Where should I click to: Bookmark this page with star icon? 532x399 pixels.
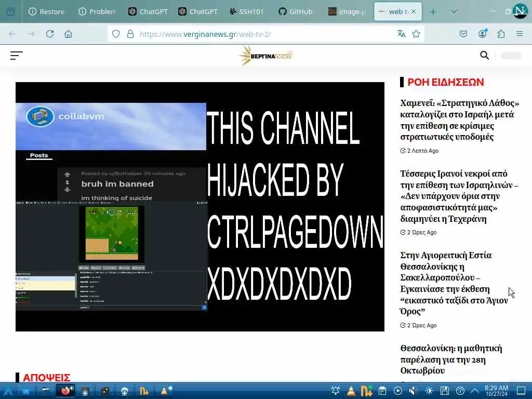(416, 34)
